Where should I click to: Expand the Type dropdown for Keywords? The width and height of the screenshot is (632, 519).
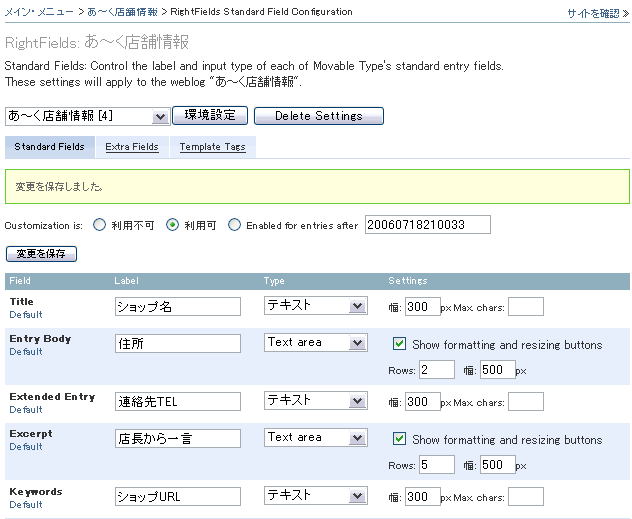316,496
